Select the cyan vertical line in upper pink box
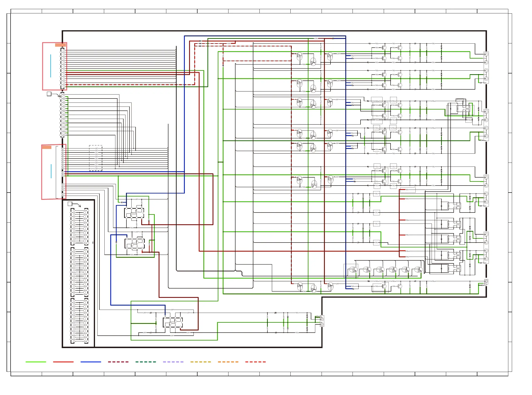 (50, 66)
